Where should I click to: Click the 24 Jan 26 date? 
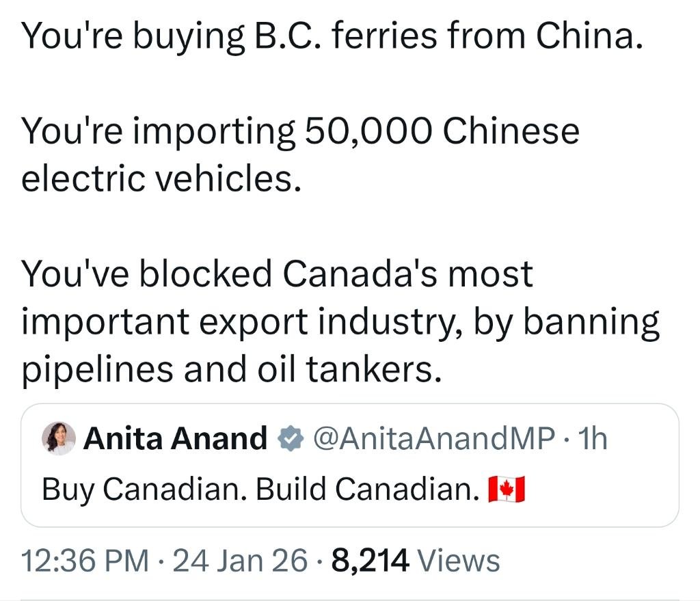tap(241, 561)
